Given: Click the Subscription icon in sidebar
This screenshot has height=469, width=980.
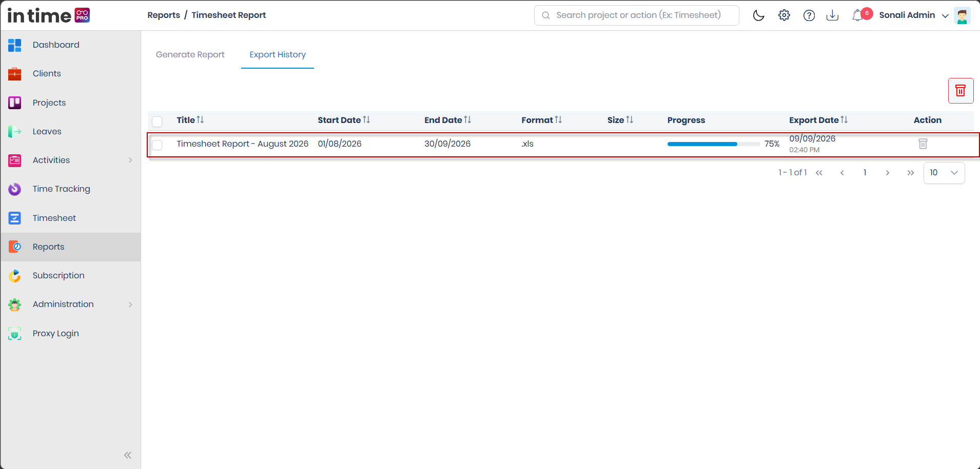Looking at the screenshot, I should tap(14, 276).
